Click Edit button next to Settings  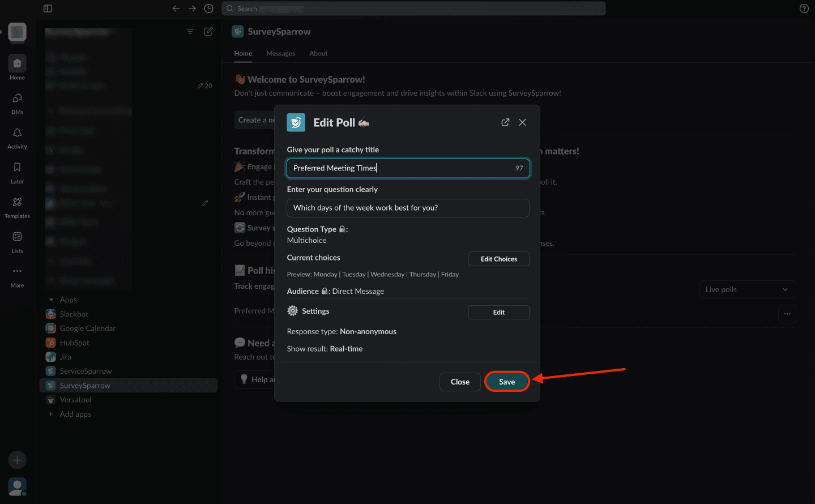[x=498, y=312]
